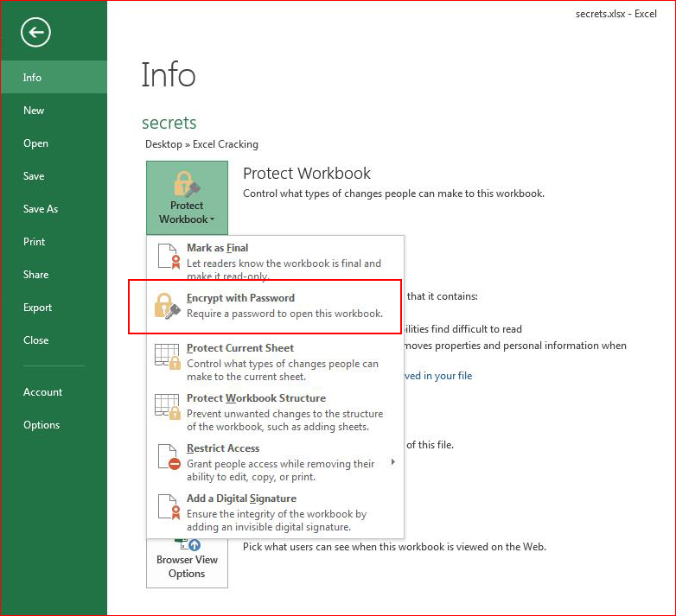Go to New in Backstage sidebar

pos(54,111)
